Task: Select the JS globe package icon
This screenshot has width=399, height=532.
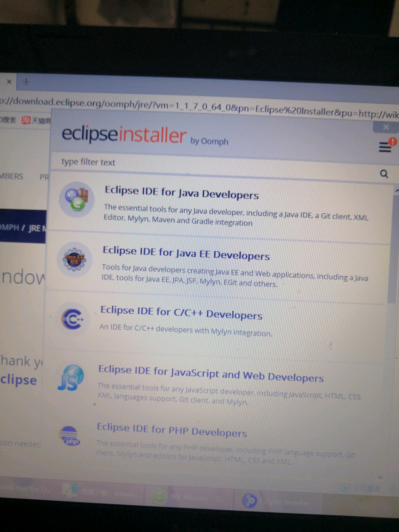Action: 71,378
